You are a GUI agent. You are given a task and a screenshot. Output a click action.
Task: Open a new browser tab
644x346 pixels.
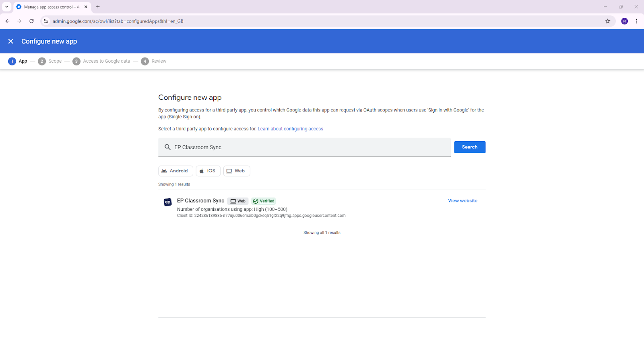(98, 7)
